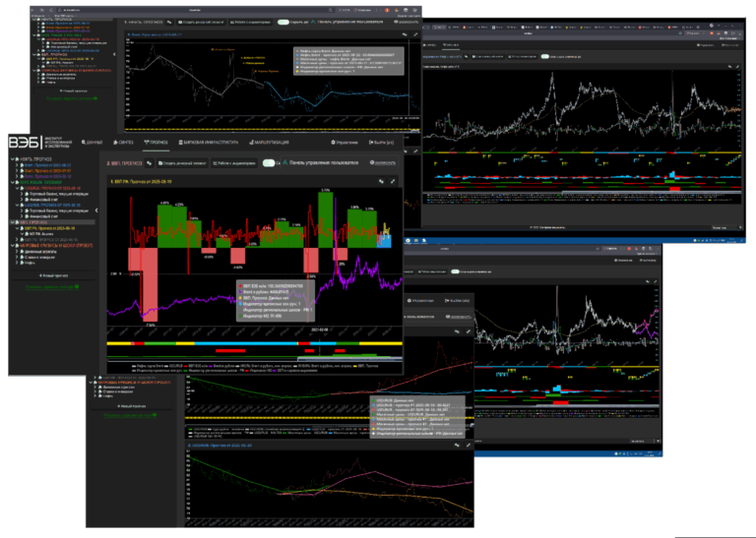This screenshot has width=756, height=538.
Task: Toggle switch in lower-right chart window toolbar
Action: click(455, 271)
